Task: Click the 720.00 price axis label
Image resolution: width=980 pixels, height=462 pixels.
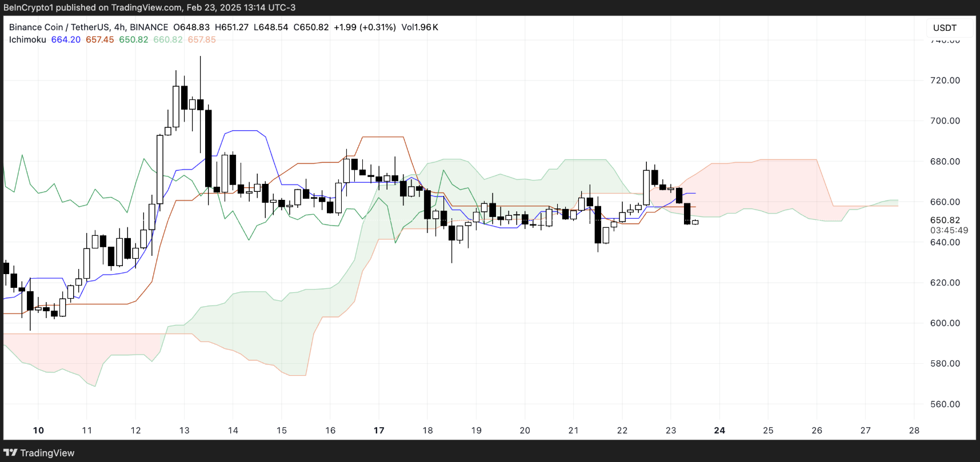Action: [x=945, y=80]
